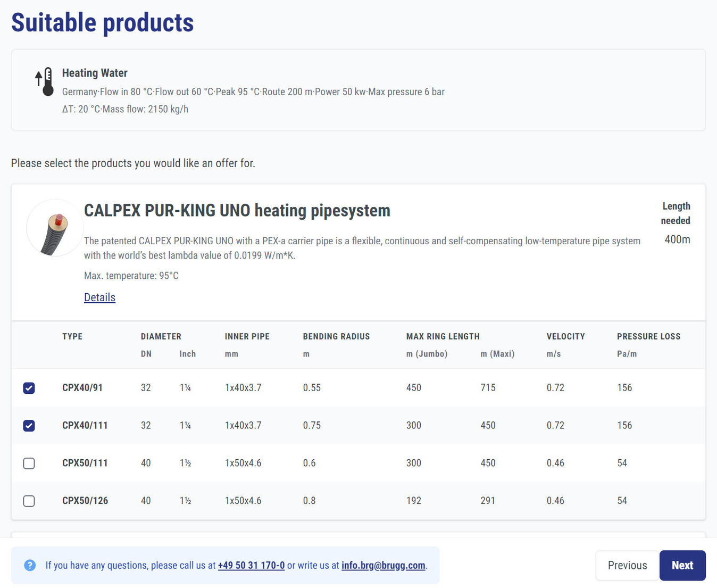Click the BENDING RADIUS column header

click(x=336, y=336)
